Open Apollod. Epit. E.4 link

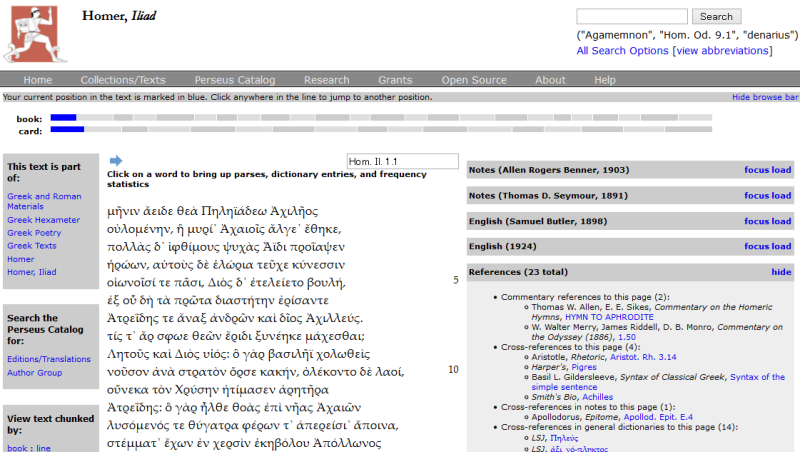tap(658, 417)
